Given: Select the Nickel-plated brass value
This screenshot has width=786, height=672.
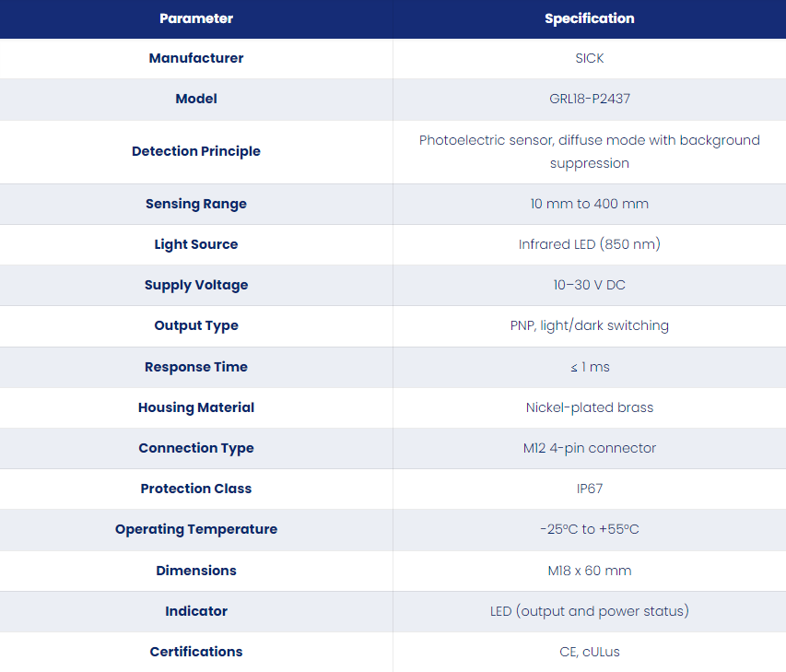Looking at the screenshot, I should tap(590, 407).
